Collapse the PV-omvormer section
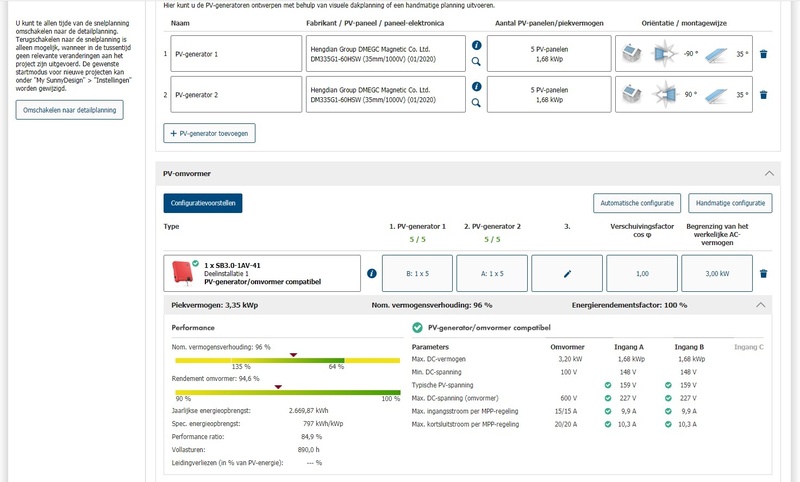Image resolution: width=800 pixels, height=482 pixels. point(769,173)
